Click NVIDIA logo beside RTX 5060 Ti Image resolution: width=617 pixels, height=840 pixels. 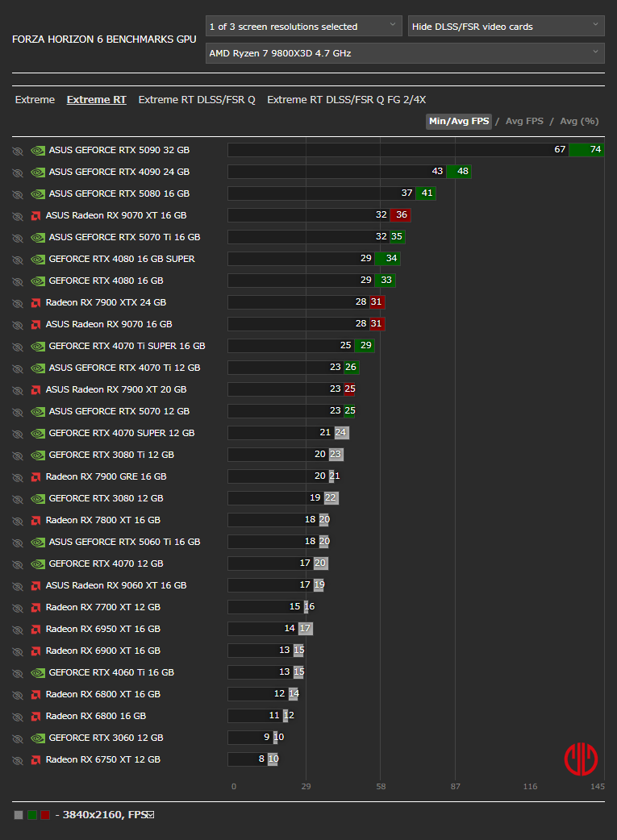coord(38,543)
